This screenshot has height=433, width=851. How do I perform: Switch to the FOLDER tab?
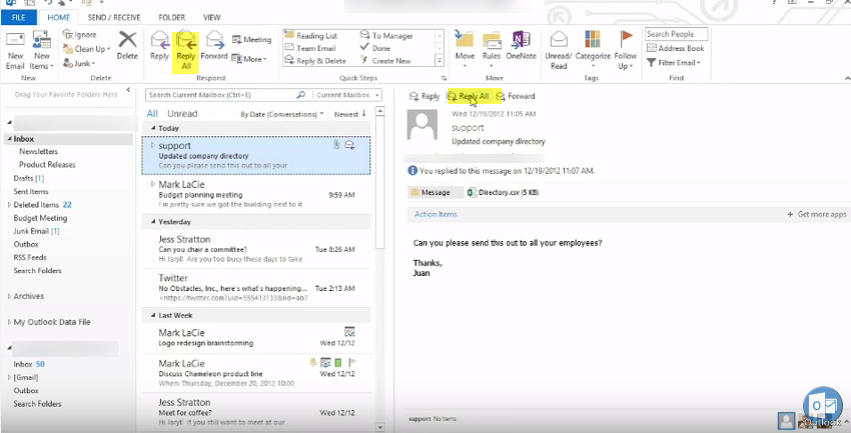[172, 17]
